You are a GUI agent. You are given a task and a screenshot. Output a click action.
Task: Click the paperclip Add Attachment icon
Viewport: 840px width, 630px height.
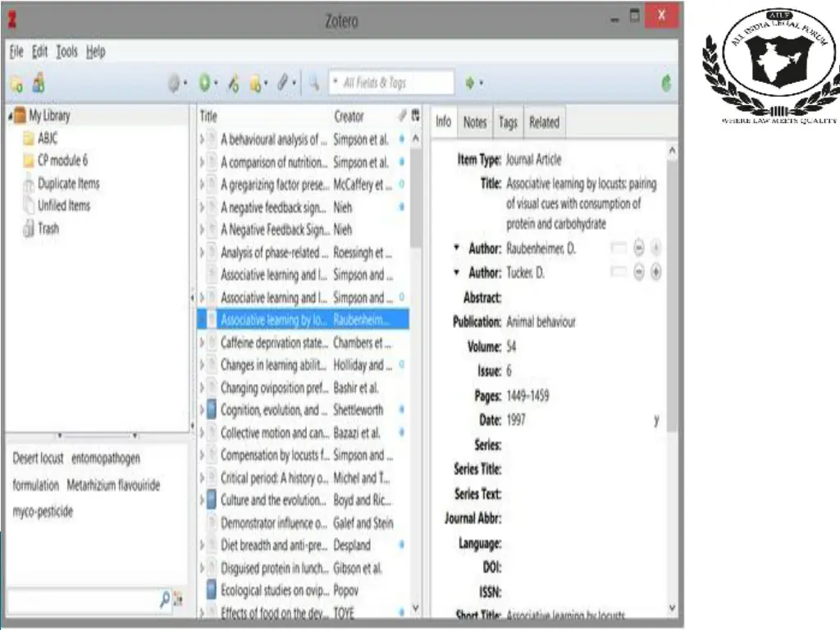click(283, 83)
